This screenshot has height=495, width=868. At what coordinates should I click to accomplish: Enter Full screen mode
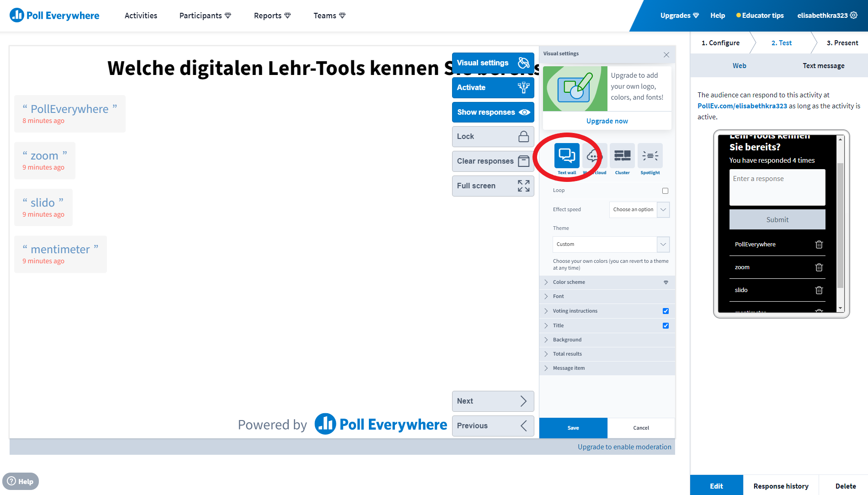(493, 186)
